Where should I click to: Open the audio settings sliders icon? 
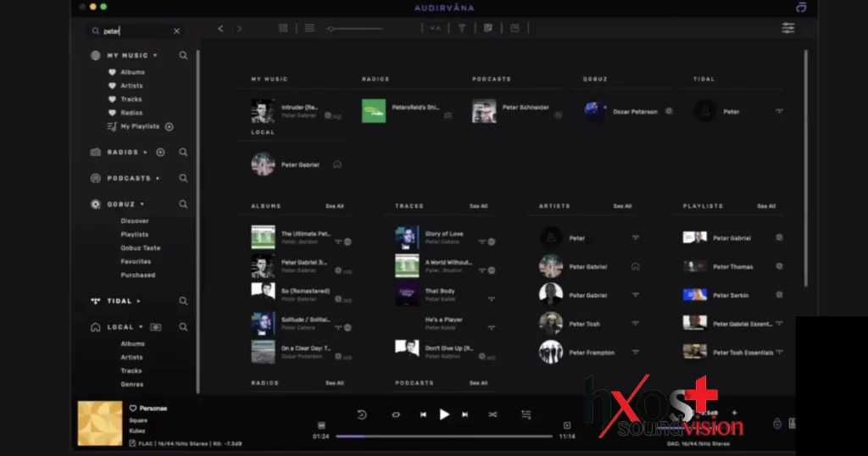point(788,28)
